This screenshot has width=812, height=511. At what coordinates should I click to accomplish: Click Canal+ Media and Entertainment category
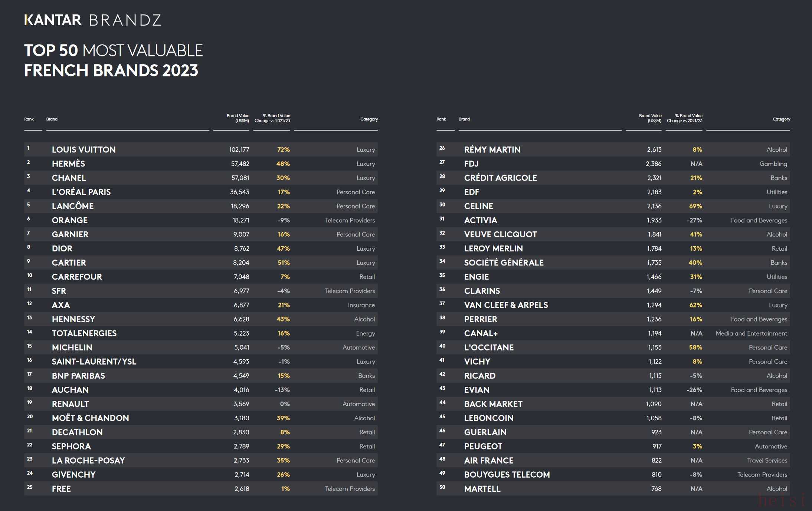(751, 333)
